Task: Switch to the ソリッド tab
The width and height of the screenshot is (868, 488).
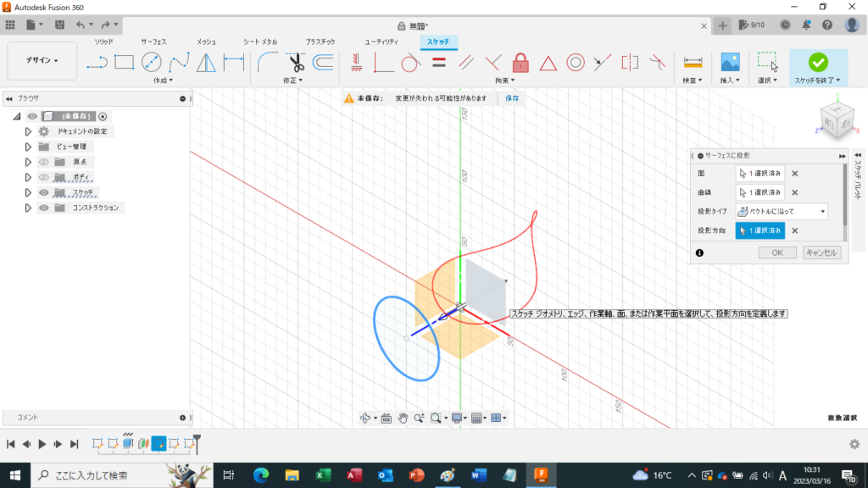Action: click(103, 42)
